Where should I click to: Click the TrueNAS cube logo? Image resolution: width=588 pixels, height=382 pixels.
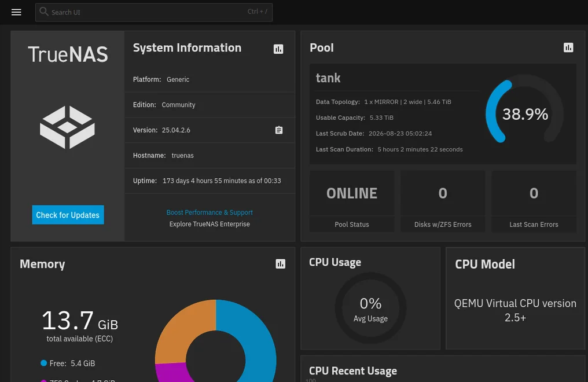coord(68,127)
